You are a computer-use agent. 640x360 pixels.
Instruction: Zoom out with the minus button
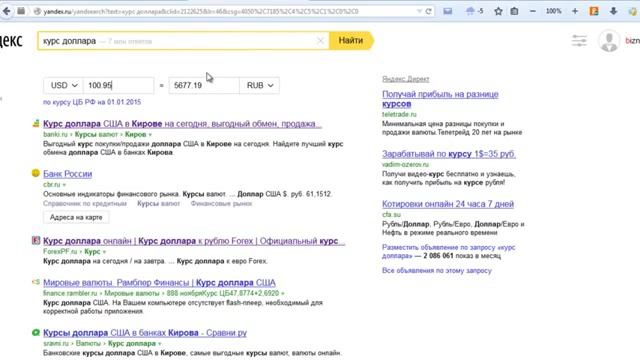pos(533,11)
